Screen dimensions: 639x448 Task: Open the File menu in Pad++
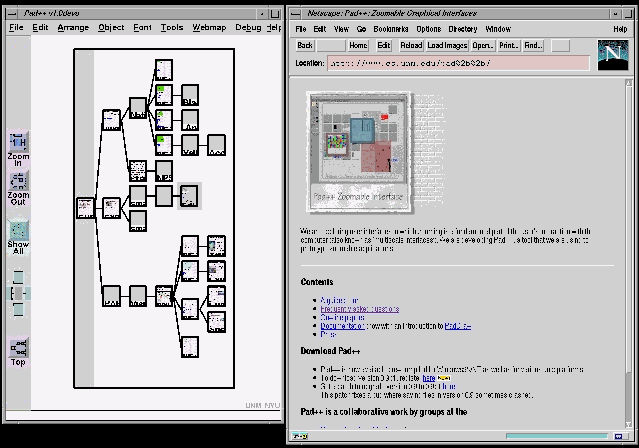pos(16,27)
